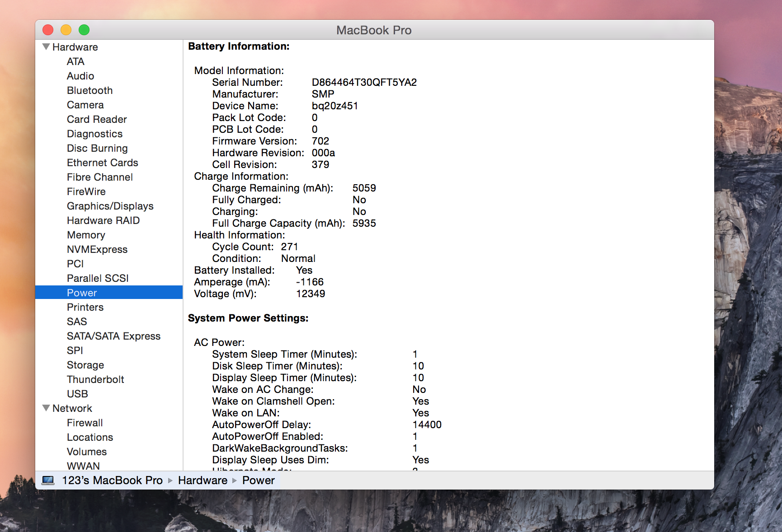Select Ethernet Cards in sidebar
The width and height of the screenshot is (782, 532).
pyautogui.click(x=103, y=163)
